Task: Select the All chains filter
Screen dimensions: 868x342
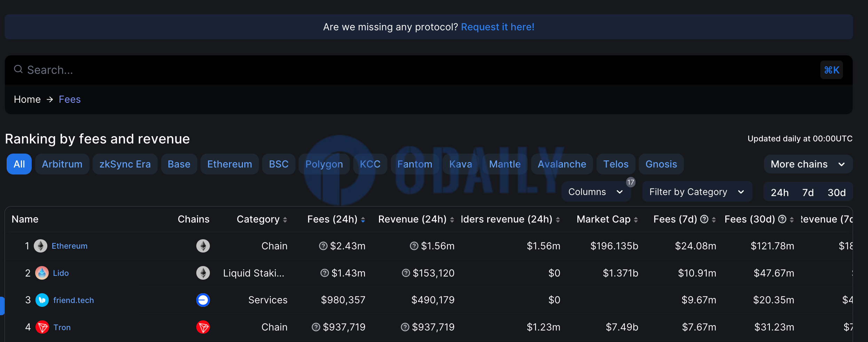Action: 19,164
